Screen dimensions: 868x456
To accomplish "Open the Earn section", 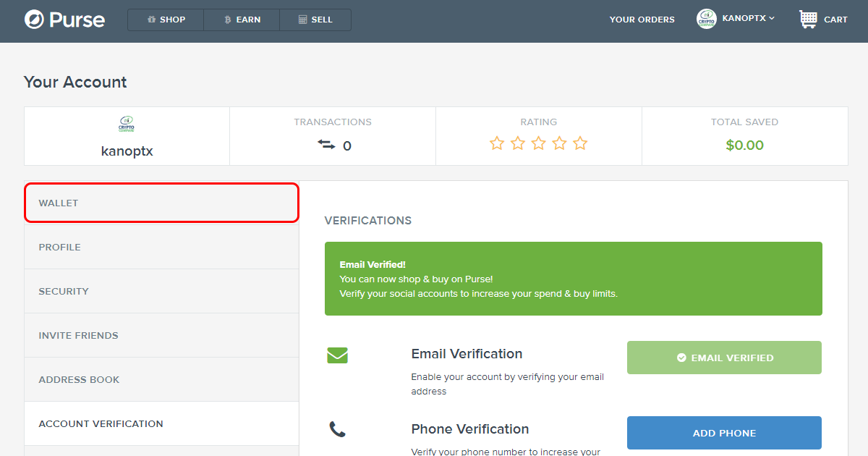I will pos(242,20).
